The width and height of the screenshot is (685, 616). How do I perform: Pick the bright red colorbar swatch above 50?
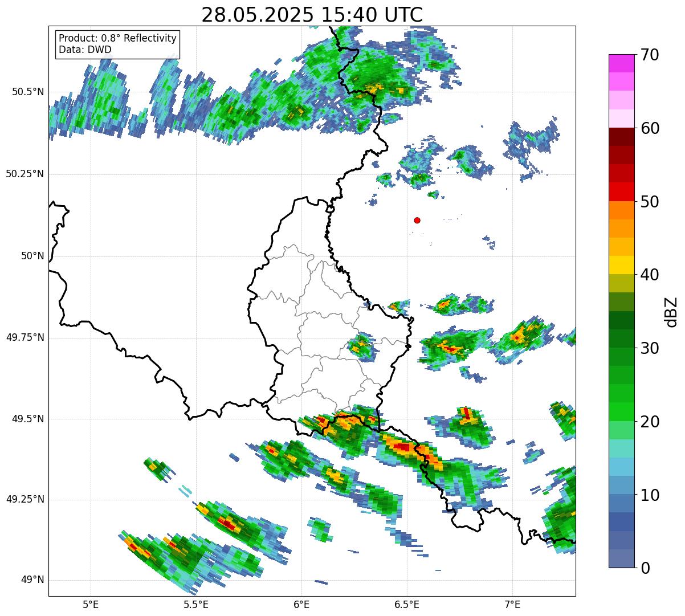tap(622, 191)
